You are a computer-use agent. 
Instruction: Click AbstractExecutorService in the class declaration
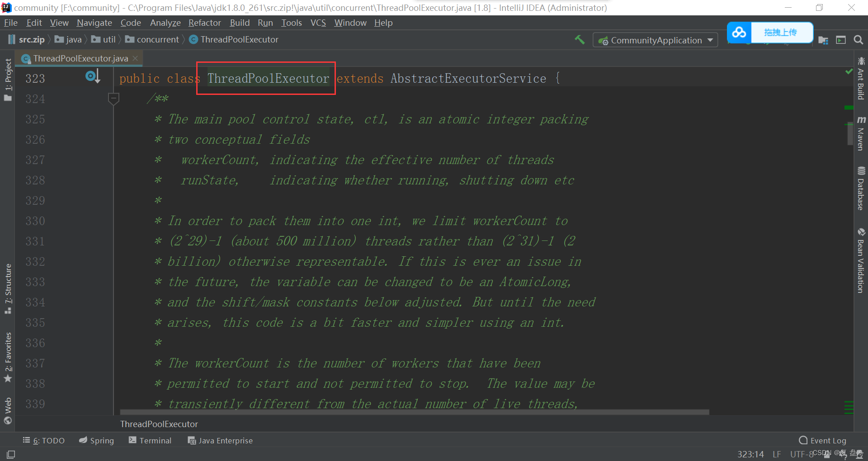(468, 78)
